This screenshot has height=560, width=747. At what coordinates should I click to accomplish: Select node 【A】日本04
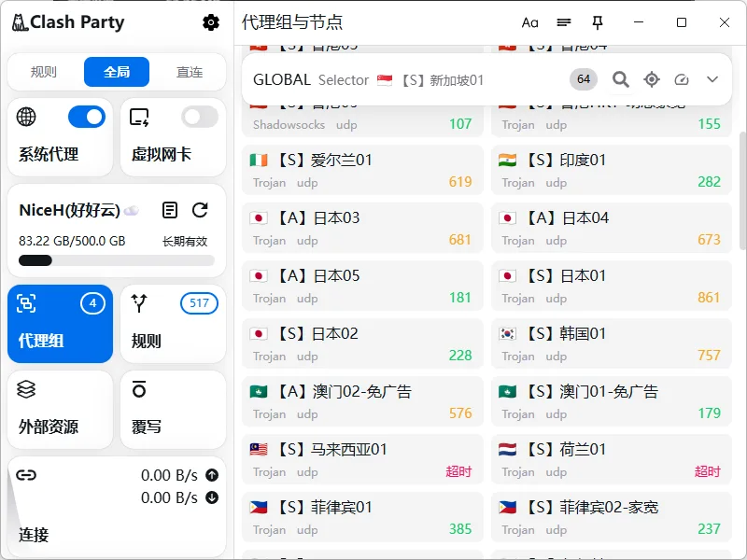point(612,228)
